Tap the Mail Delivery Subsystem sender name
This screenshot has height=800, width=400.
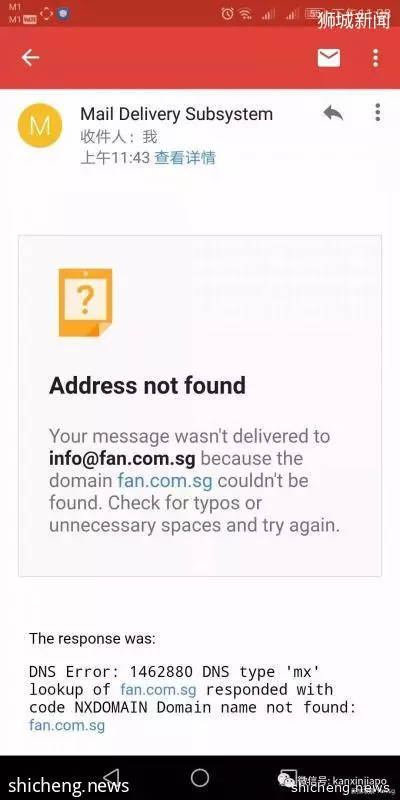(177, 114)
